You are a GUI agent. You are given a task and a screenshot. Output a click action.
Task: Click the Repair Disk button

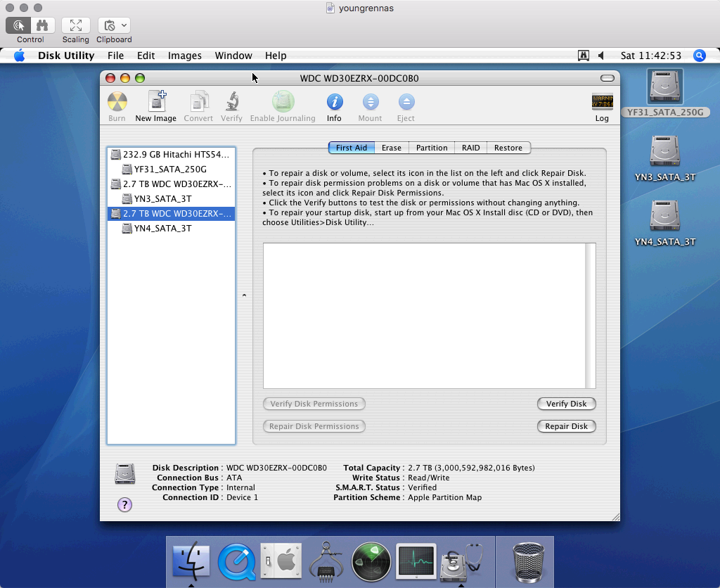(x=566, y=426)
